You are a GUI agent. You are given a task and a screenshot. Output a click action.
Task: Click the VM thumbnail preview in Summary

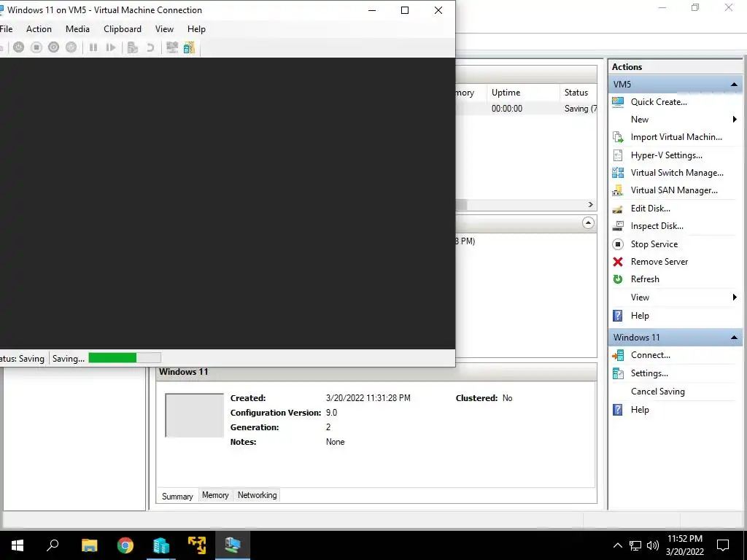194,415
